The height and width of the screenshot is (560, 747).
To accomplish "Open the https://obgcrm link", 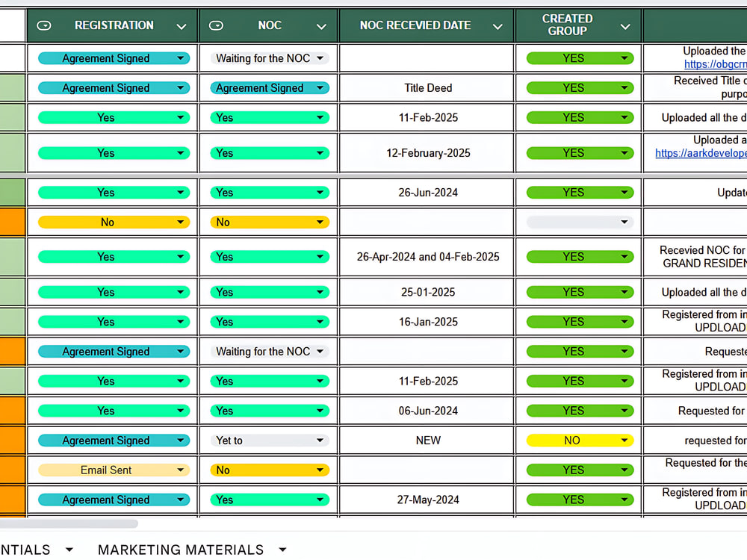I will coord(715,64).
